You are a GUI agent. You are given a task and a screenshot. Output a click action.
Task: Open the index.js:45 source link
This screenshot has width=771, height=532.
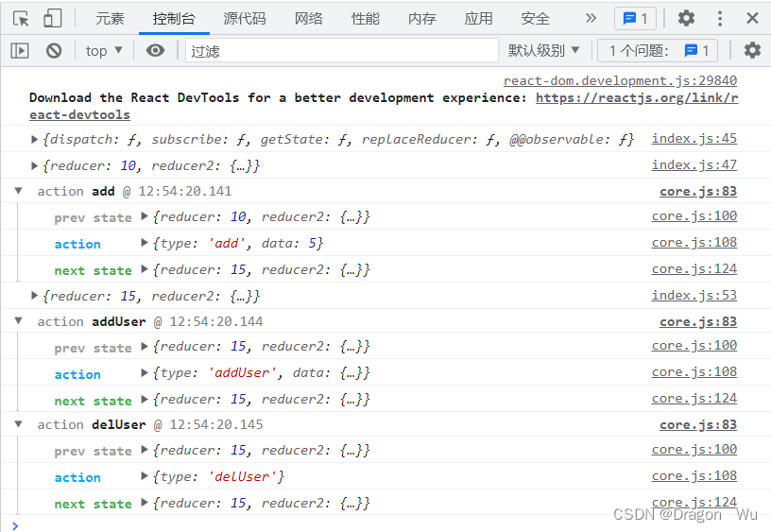[694, 139]
